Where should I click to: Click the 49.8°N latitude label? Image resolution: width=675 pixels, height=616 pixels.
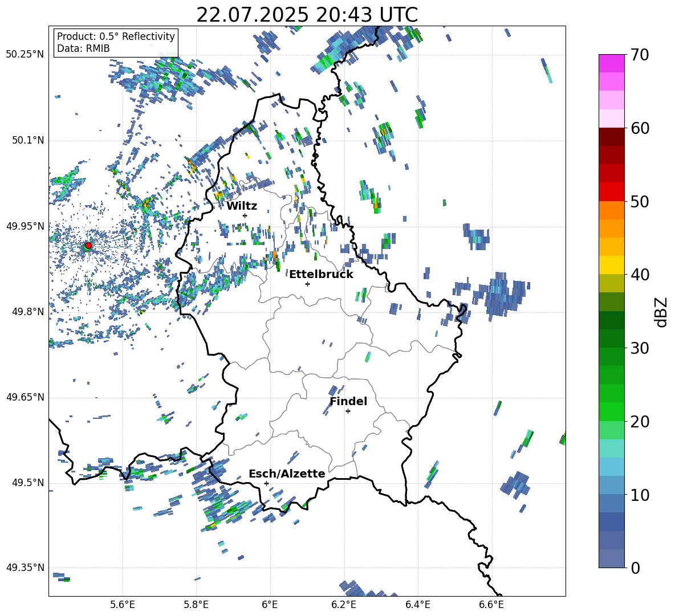[x=28, y=312]
